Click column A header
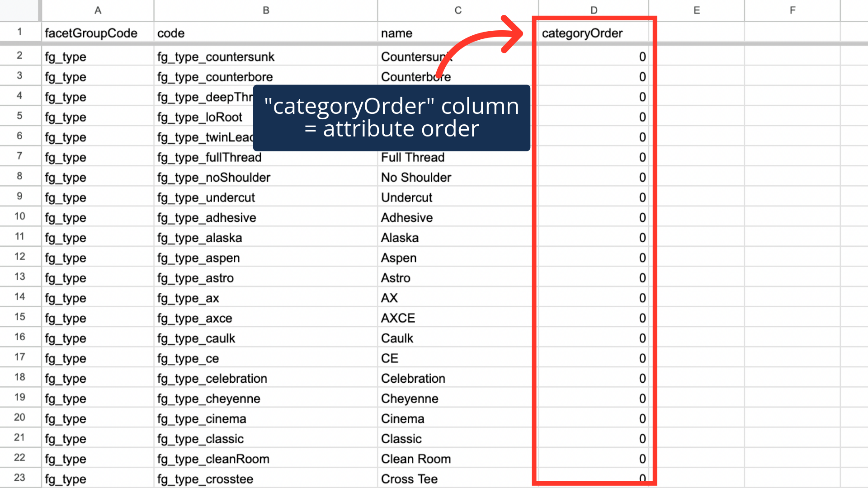 point(98,10)
